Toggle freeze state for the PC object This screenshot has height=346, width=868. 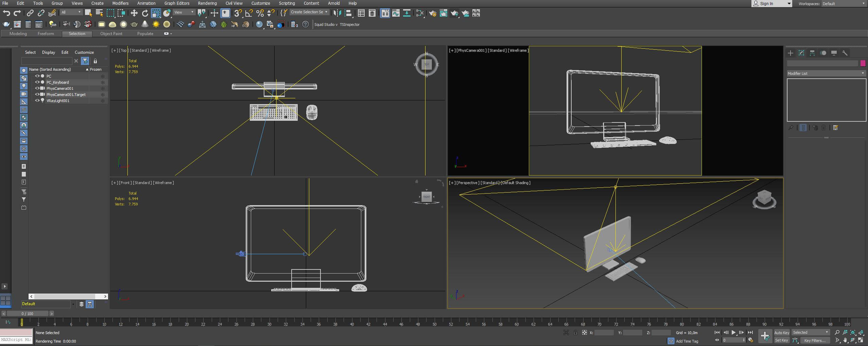(x=102, y=76)
